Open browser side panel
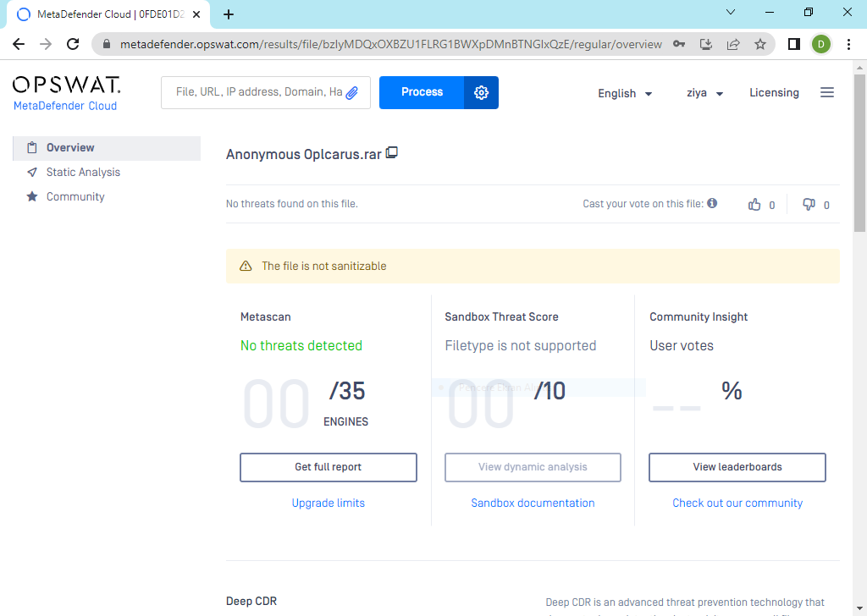The image size is (867, 616). tap(794, 44)
